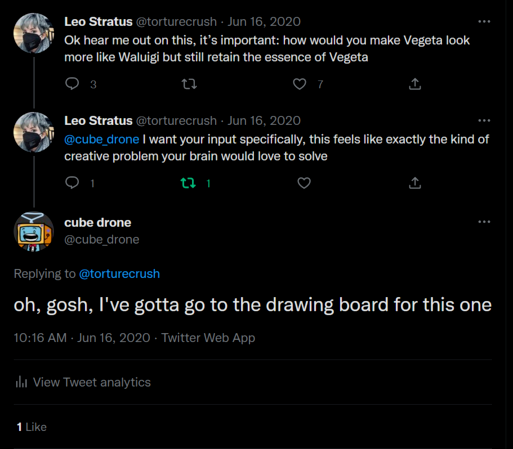Image resolution: width=513 pixels, height=449 pixels.
Task: Open @torturecrush in the Replying to line
Action: pyautogui.click(x=119, y=274)
